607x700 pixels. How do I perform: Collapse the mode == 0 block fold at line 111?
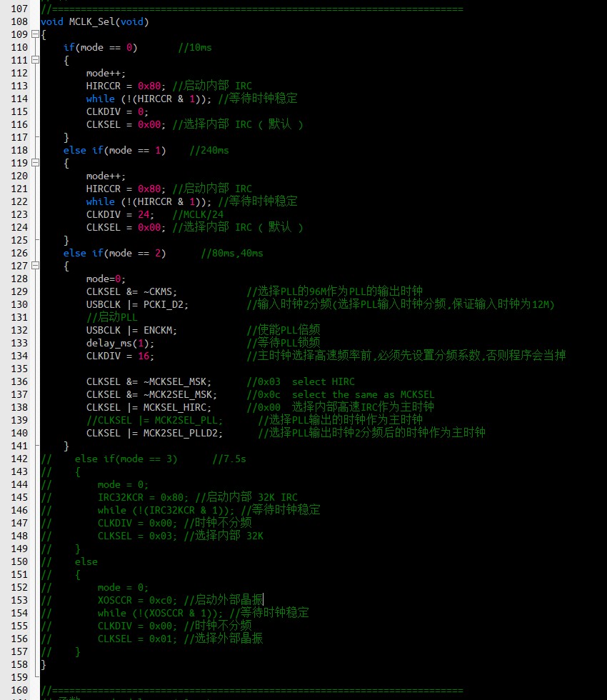(35, 60)
